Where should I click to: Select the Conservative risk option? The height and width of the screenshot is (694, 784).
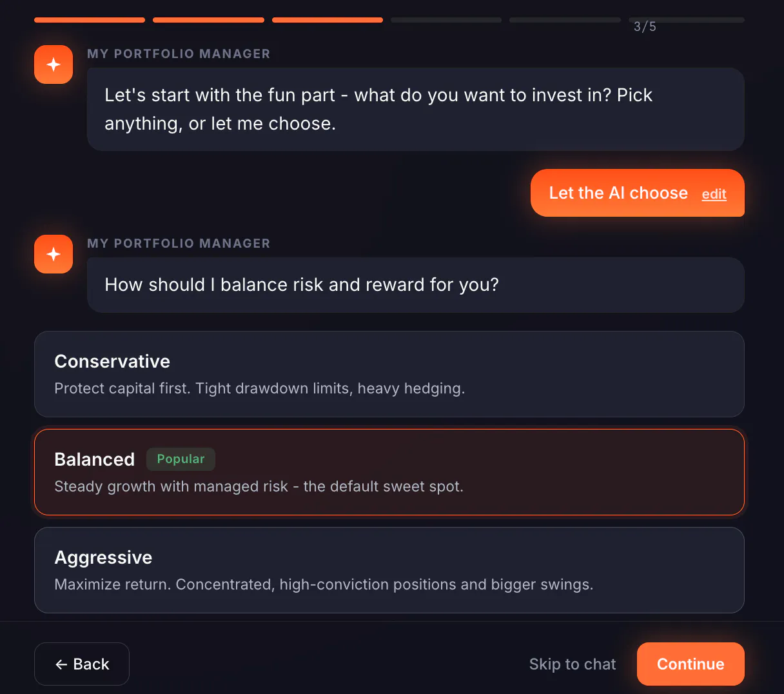[389, 374]
